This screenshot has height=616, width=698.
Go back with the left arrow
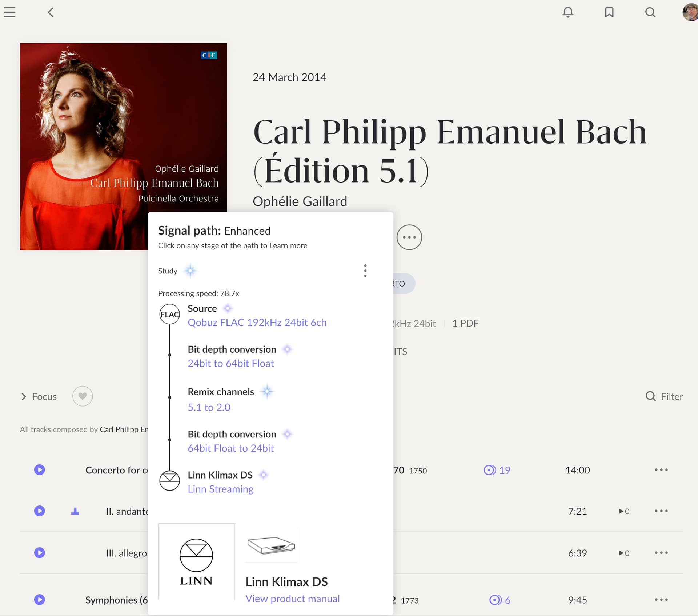[51, 12]
